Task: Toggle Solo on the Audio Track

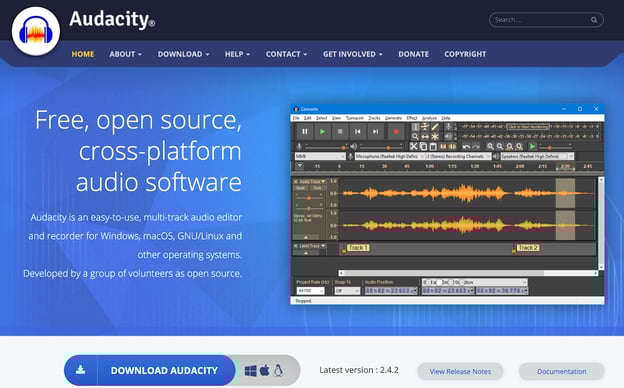Action: click(x=318, y=188)
